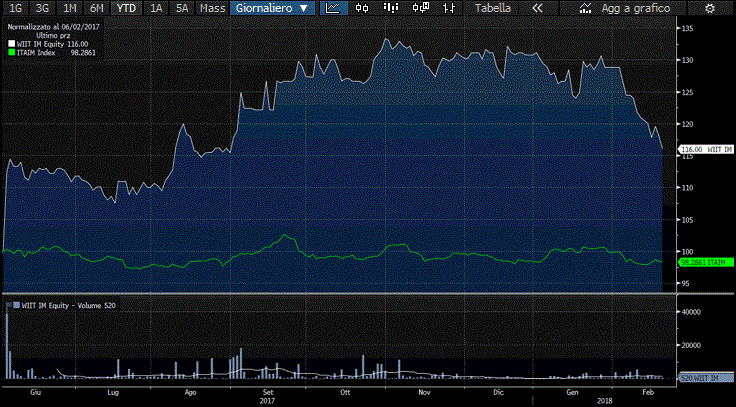This screenshot has height=407, width=736.
Task: Toggle the WIIT IM Equity legend marker
Action: pyautogui.click(x=11, y=45)
